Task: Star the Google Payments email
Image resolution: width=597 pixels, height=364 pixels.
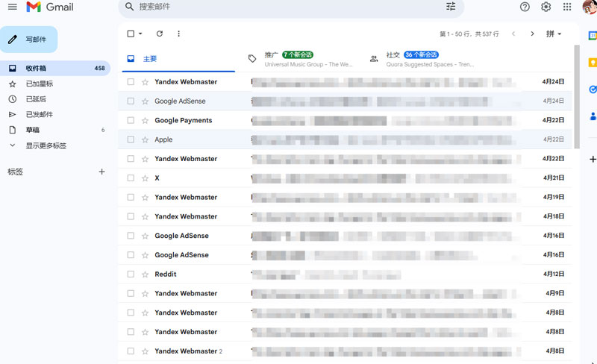Action: point(145,121)
